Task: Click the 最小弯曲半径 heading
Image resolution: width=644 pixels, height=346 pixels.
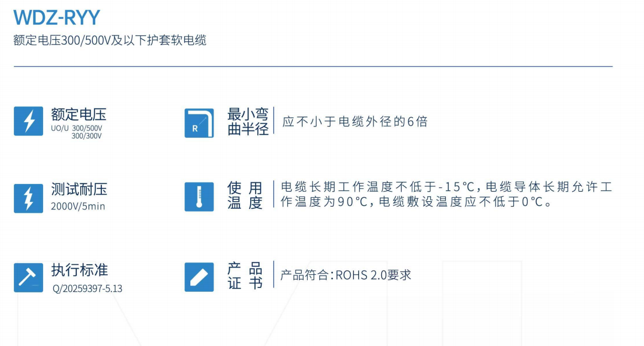Action: (x=247, y=122)
